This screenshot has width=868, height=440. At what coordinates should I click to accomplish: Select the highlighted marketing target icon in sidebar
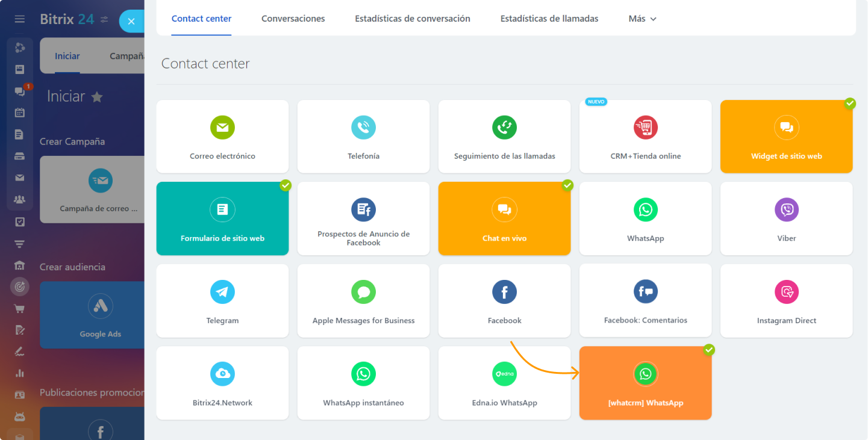pos(20,287)
